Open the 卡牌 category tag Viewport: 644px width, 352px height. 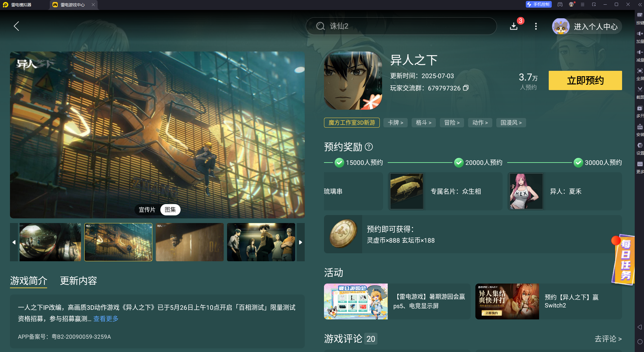395,123
